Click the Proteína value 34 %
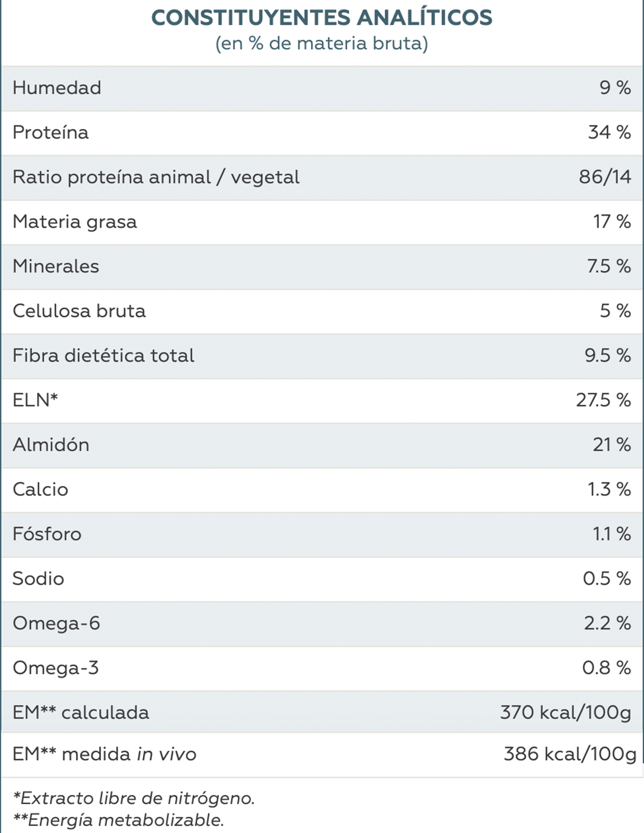This screenshot has width=644, height=833. (609, 132)
